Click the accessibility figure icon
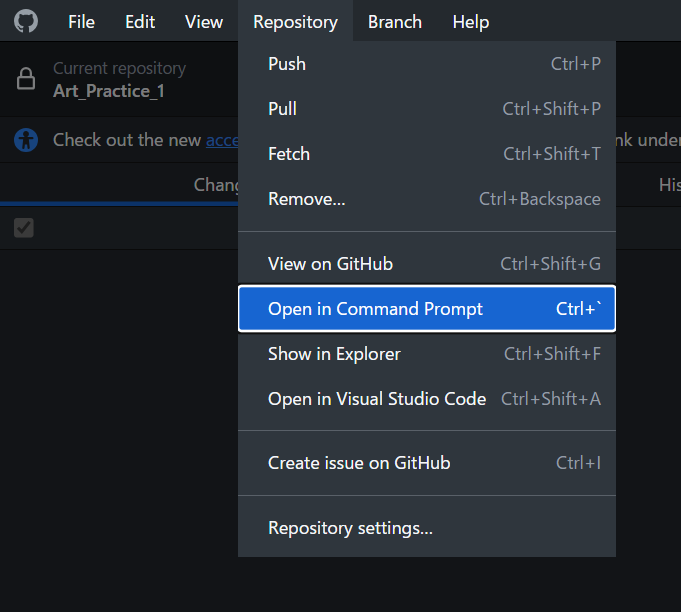Image resolution: width=681 pixels, height=612 pixels. pos(26,140)
